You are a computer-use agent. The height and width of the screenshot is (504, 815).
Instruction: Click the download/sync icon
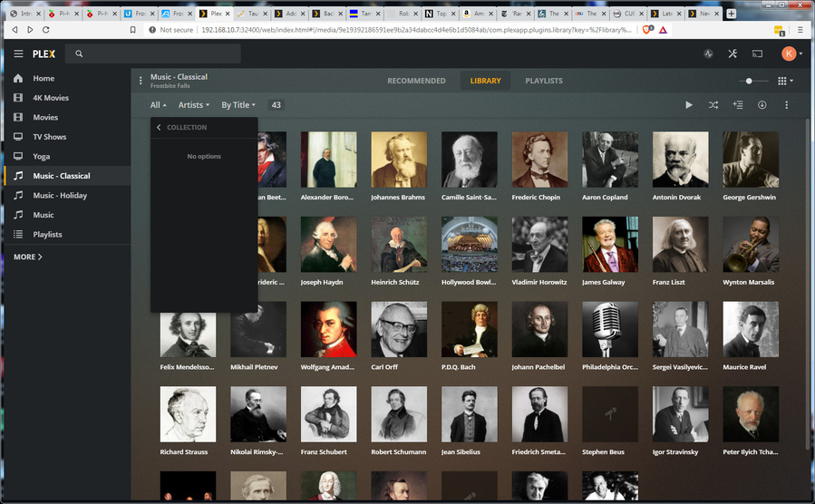762,105
